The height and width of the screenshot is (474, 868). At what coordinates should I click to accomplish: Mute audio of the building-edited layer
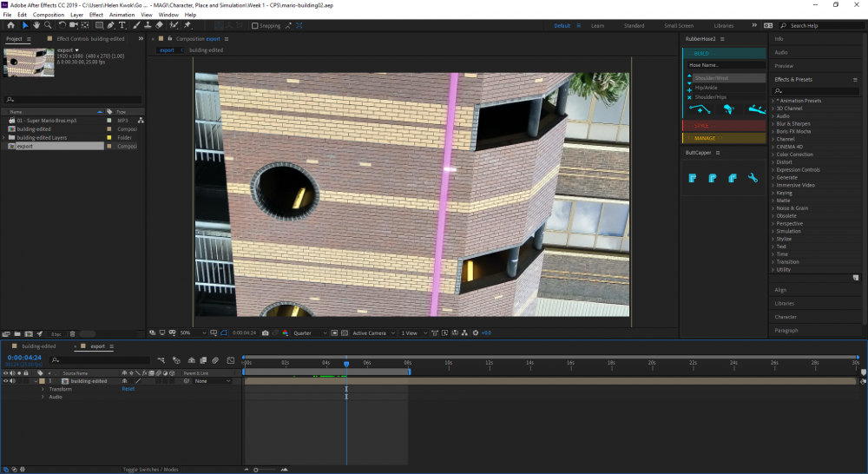12,381
